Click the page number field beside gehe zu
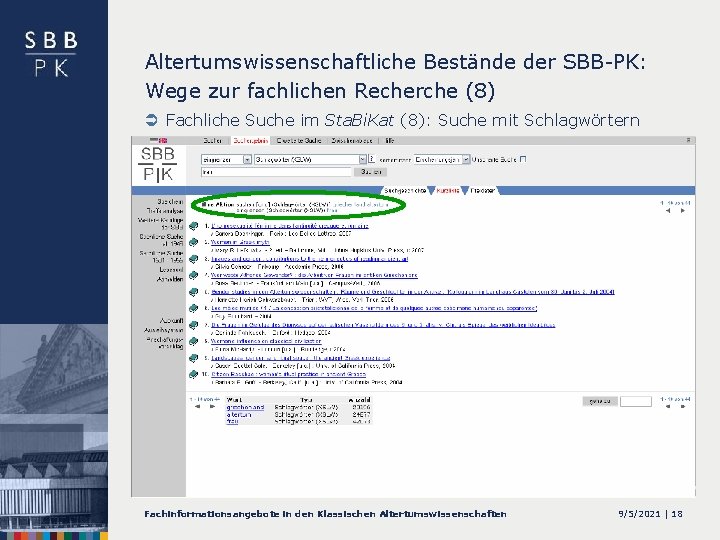 [636, 401]
